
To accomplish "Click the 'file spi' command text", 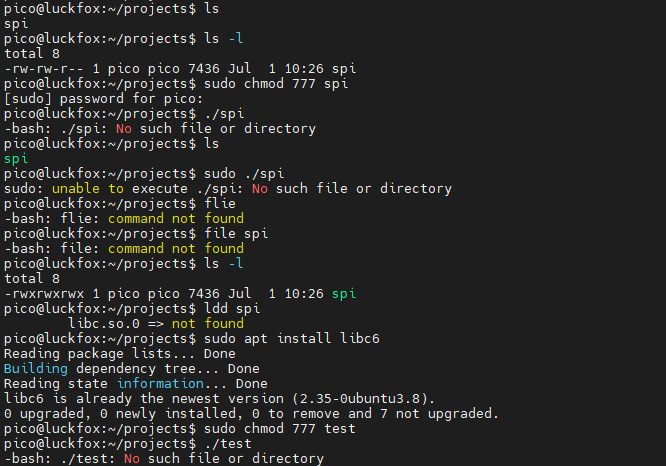I will click(x=236, y=234).
